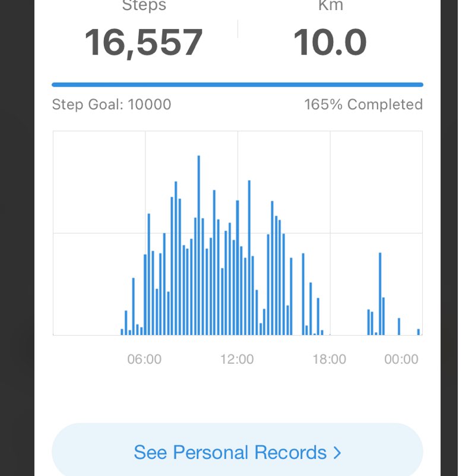The width and height of the screenshot is (475, 476).
Task: Tap the 16,557 steps count
Action: 144,42
